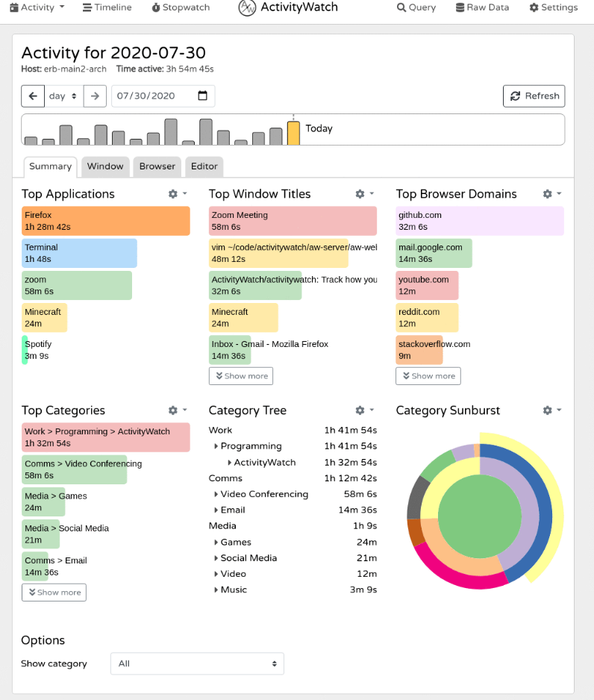Open the Timeline view
Screen dimensions: 594x700
tap(107, 7)
